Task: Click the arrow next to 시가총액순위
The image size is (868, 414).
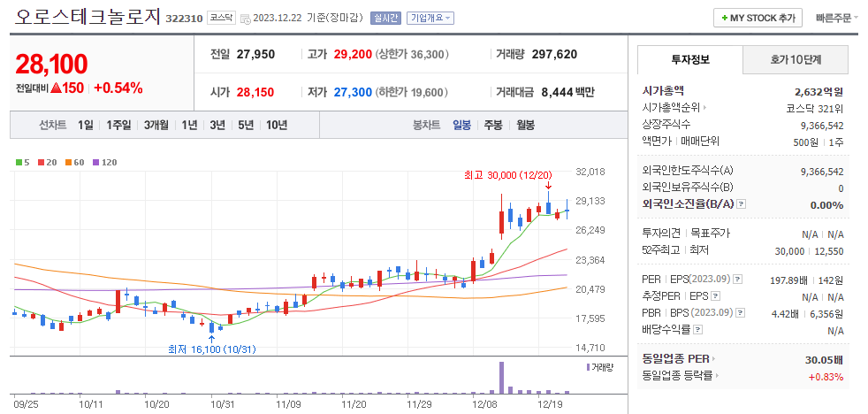Action: pos(705,108)
